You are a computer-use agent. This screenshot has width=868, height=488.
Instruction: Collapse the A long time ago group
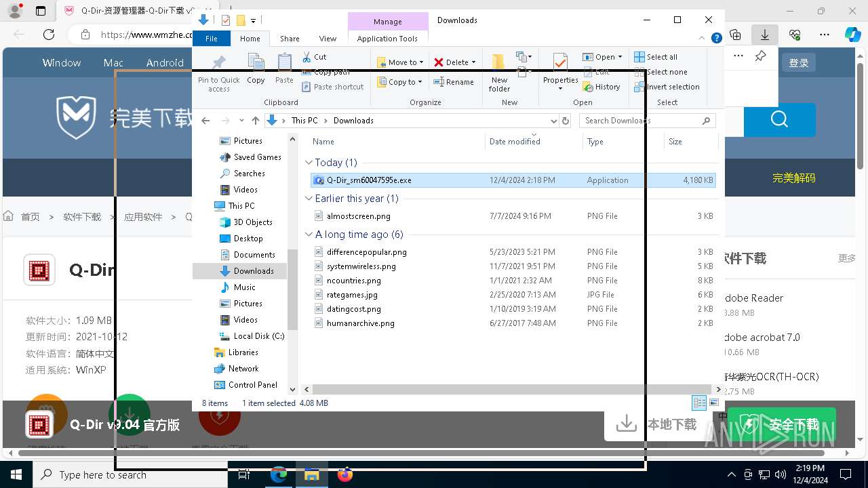[309, 235]
